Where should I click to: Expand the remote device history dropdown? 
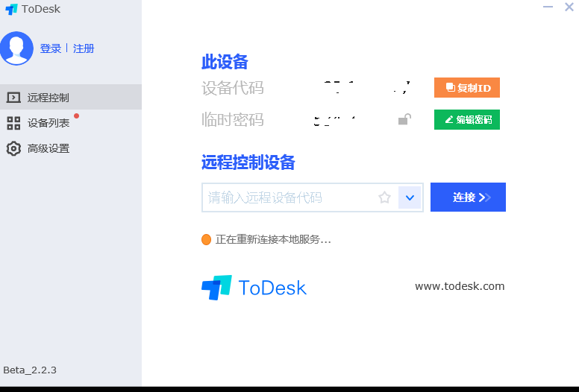coord(410,197)
